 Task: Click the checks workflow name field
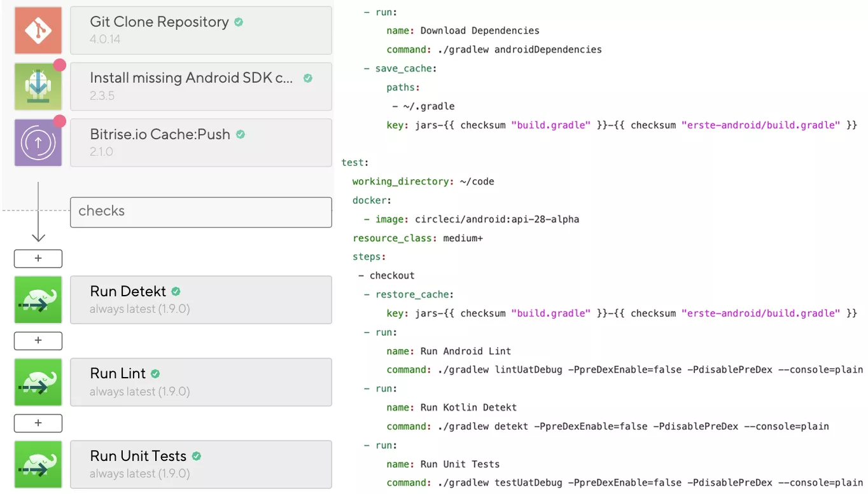point(200,212)
